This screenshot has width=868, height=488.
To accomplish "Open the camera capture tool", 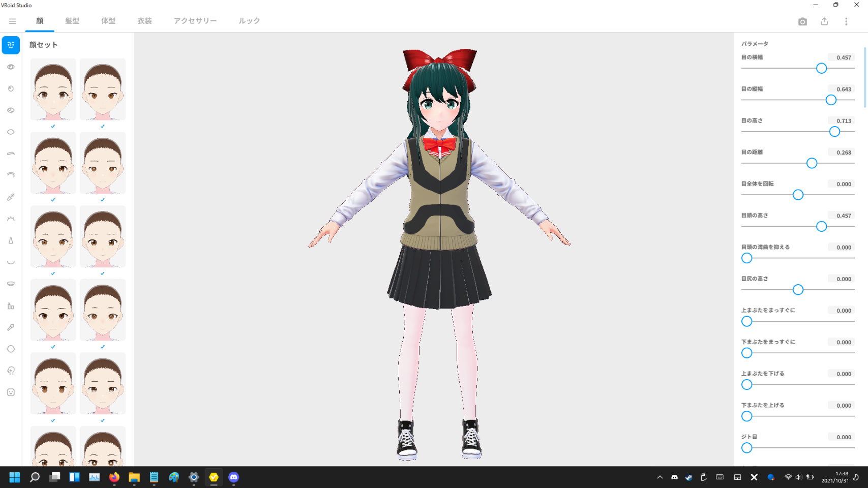I will tap(802, 21).
